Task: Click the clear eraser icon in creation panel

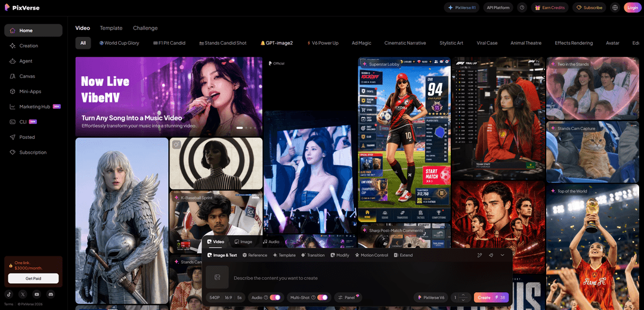Action: pyautogui.click(x=491, y=255)
